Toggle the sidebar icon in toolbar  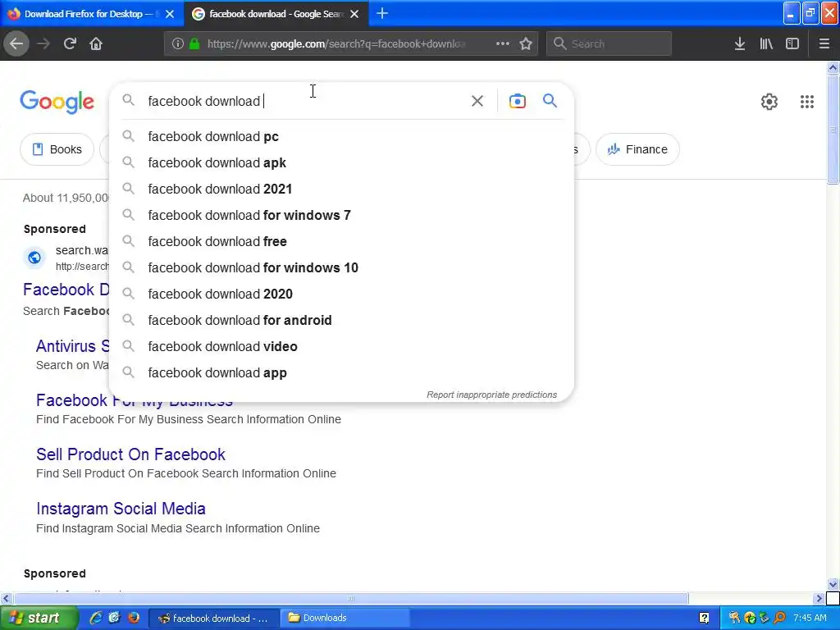(792, 43)
